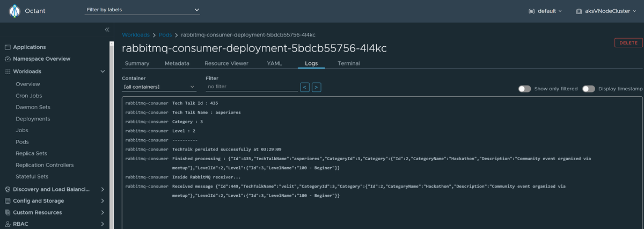Open the aksVNodeCluster context dropdown
This screenshot has width=644, height=229.
[605, 11]
